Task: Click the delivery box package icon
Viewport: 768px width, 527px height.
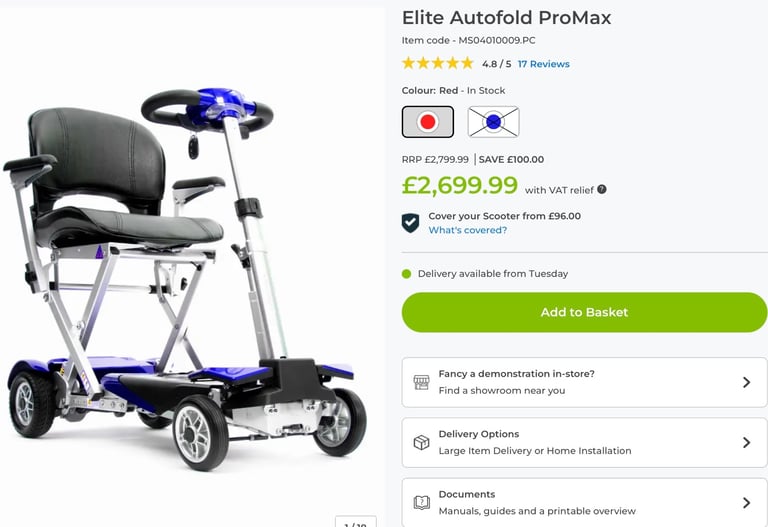Action: click(421, 442)
